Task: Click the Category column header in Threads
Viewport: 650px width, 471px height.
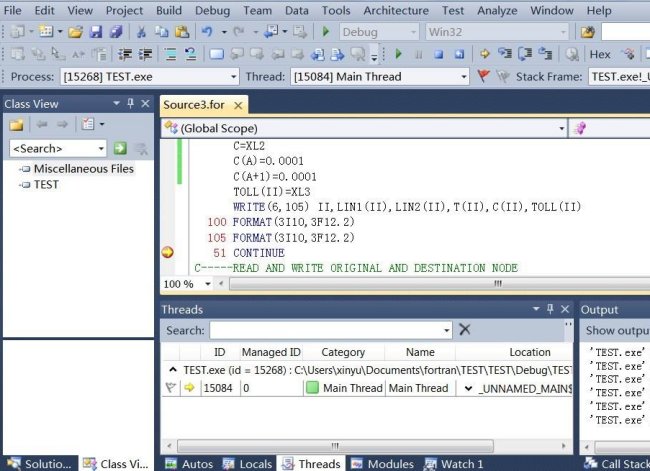Action: coord(343,352)
